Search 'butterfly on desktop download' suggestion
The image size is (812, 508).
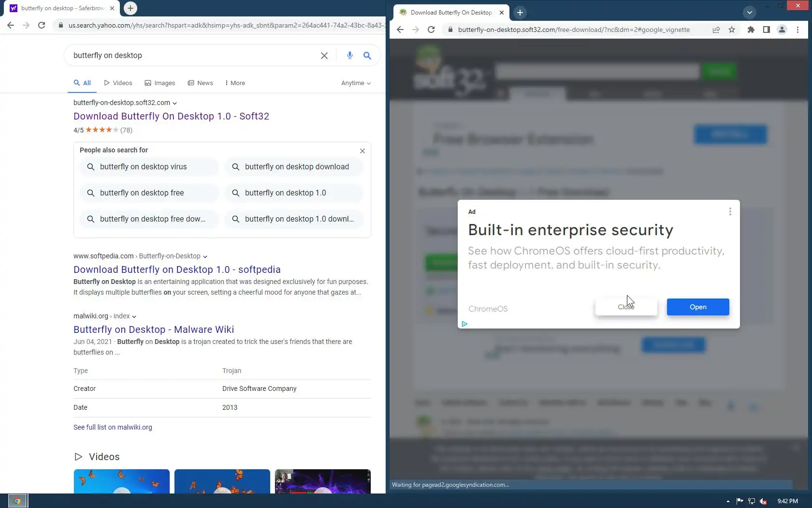click(294, 167)
